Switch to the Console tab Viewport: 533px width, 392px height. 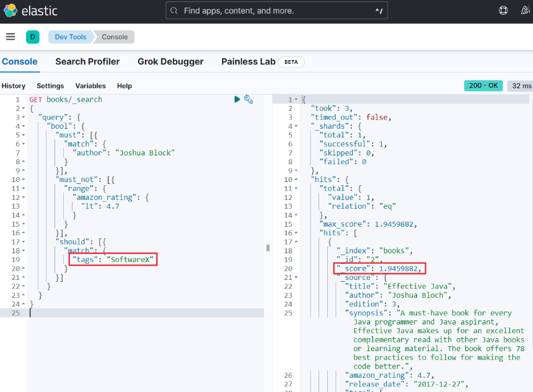(x=20, y=61)
